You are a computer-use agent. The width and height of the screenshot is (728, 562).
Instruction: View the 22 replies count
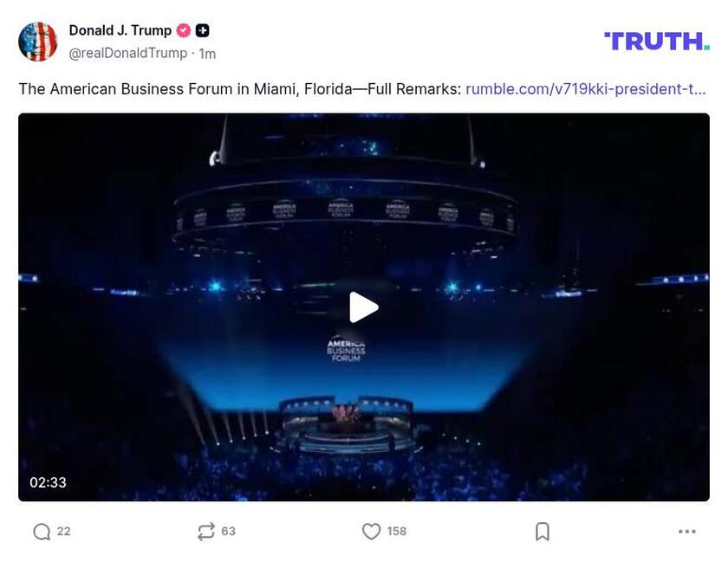point(63,532)
